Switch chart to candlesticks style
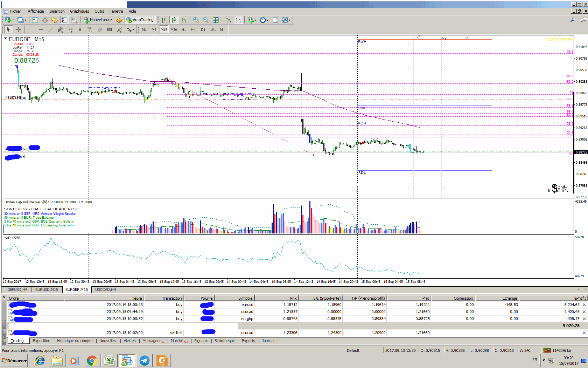This screenshot has width=588, height=368. (x=174, y=20)
